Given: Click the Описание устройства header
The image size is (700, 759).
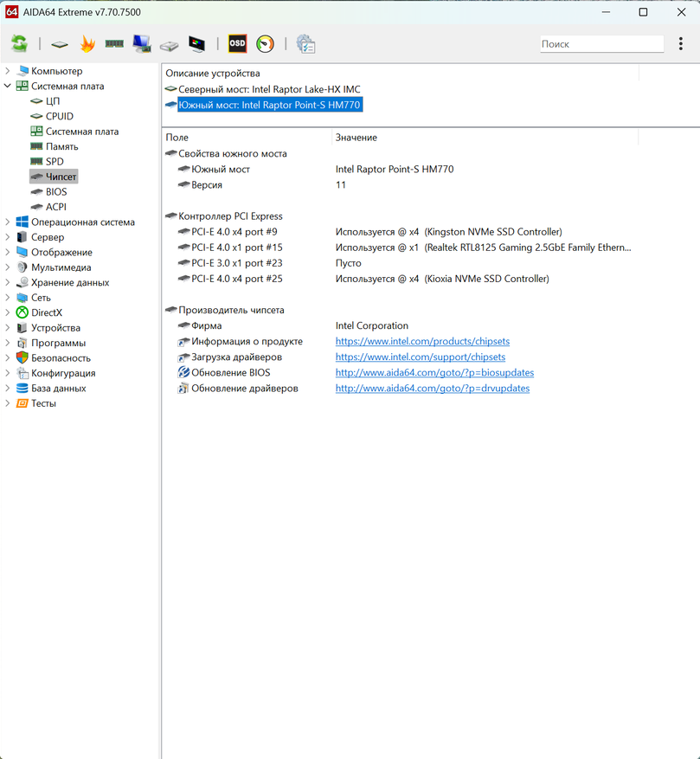Looking at the screenshot, I should pos(213,73).
